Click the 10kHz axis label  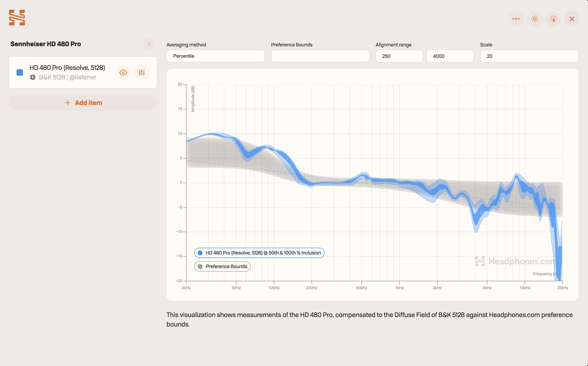point(525,288)
